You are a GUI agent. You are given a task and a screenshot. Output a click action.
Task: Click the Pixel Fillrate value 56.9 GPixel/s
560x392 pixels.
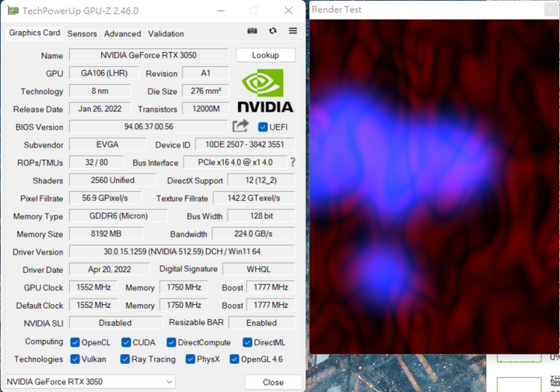pyautogui.click(x=105, y=198)
